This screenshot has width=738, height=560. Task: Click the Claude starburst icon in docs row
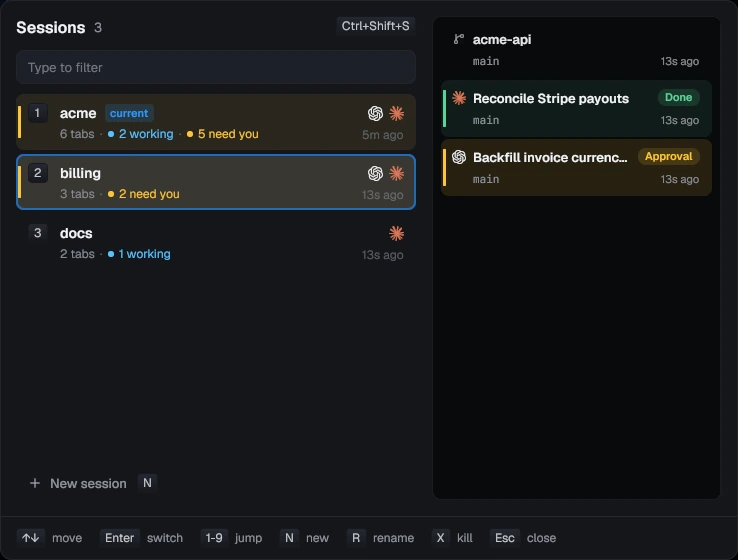(396, 233)
